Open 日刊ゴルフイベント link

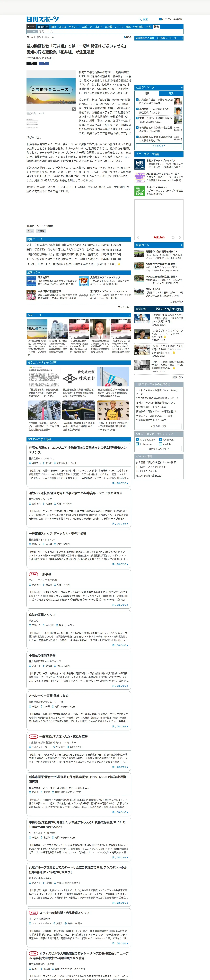point(146,471)
